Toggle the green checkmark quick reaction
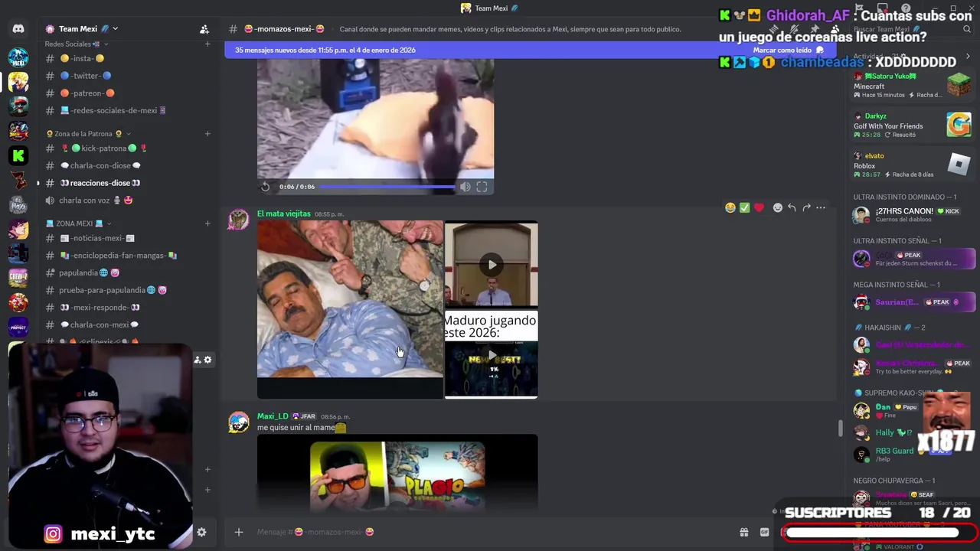 pyautogui.click(x=744, y=207)
